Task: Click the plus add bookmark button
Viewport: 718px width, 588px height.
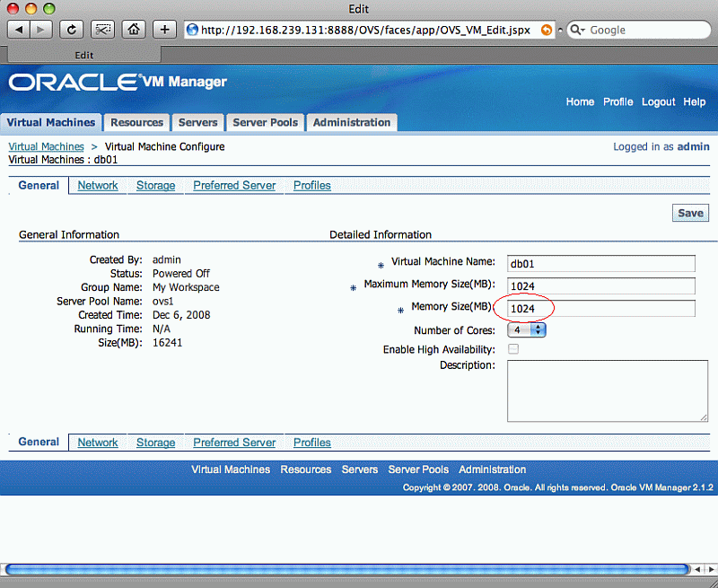Action: point(165,30)
